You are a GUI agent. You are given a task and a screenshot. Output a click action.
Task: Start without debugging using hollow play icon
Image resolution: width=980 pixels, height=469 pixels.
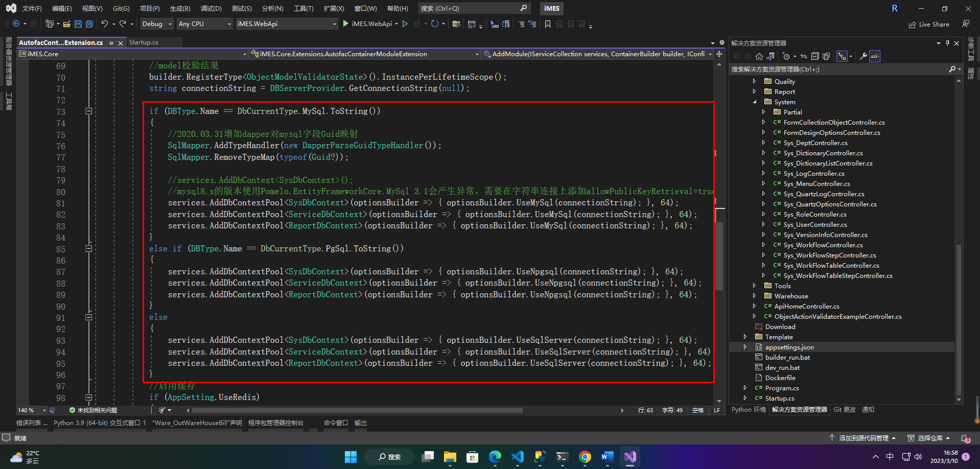point(405,24)
